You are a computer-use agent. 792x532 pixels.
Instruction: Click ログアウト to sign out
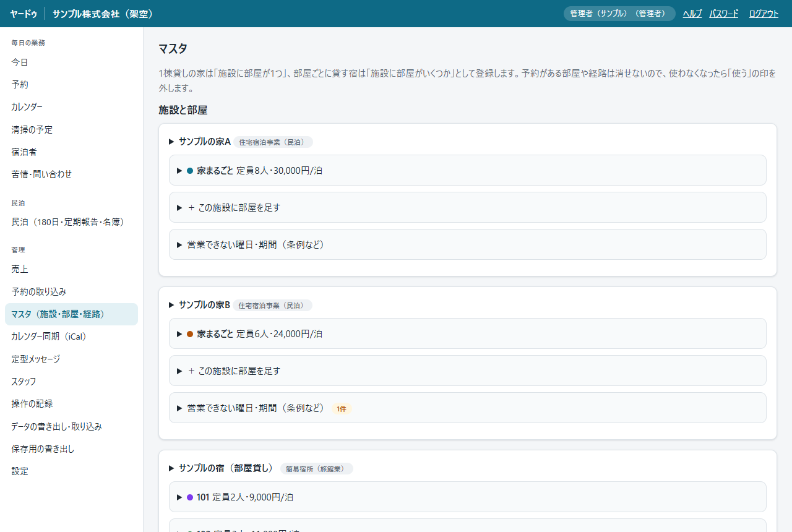click(764, 14)
